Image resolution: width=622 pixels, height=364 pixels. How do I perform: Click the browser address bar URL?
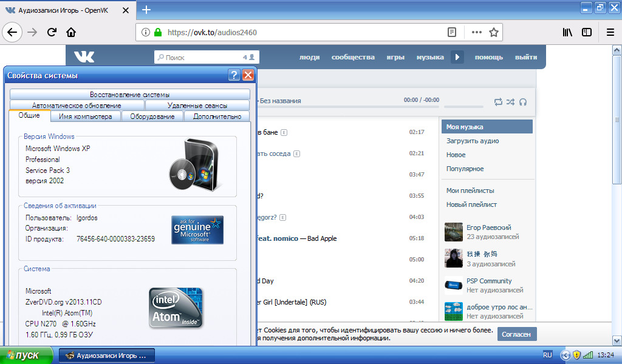(212, 32)
